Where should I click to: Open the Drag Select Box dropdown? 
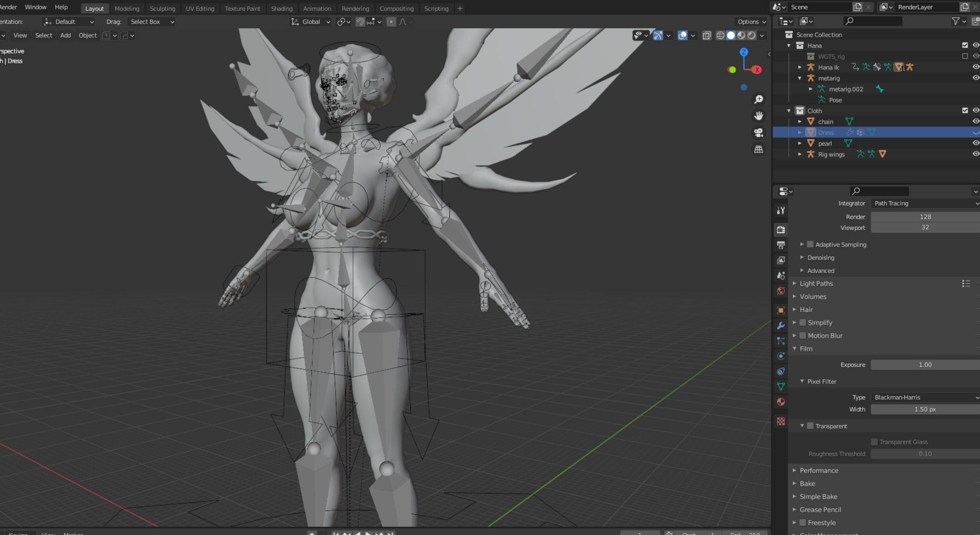[151, 22]
